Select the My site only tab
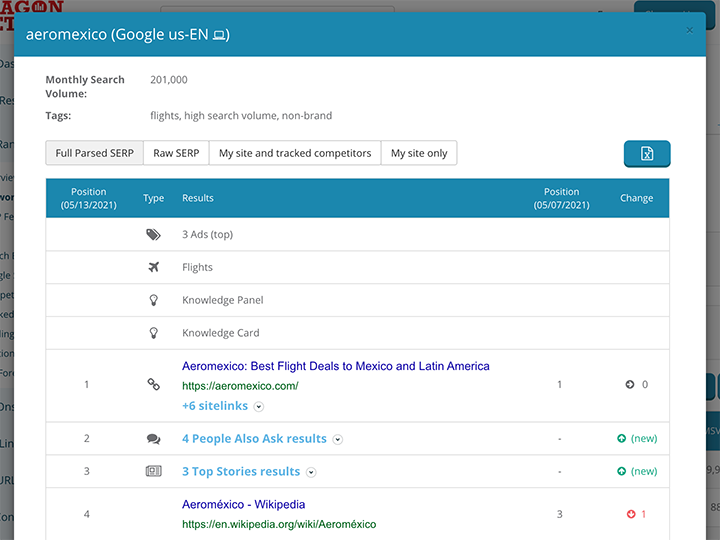 pos(419,153)
